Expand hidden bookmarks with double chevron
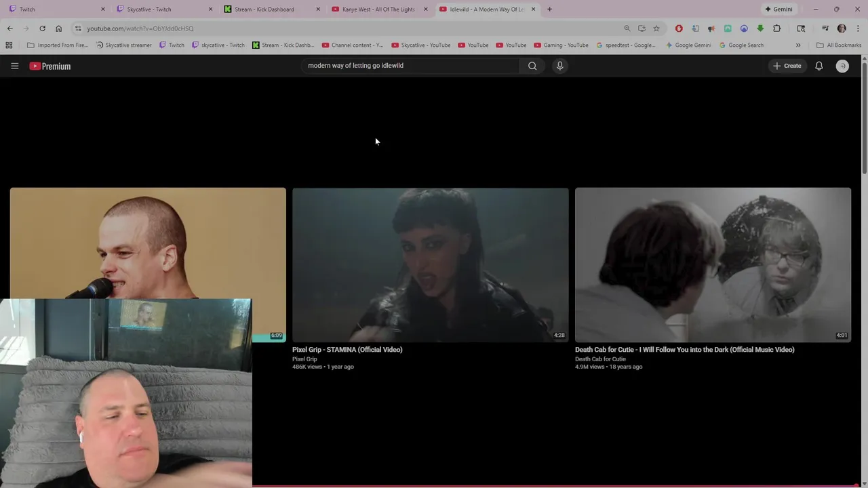This screenshot has width=868, height=488. click(x=798, y=45)
